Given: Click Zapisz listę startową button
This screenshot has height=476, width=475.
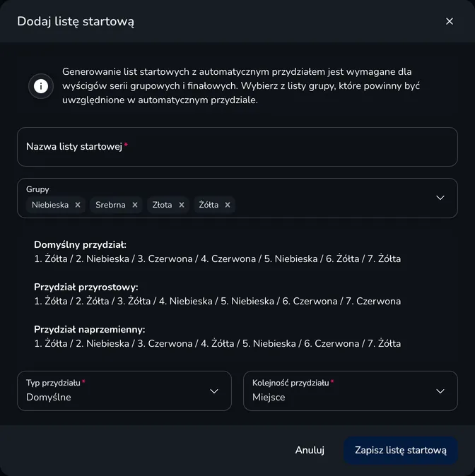Looking at the screenshot, I should (x=401, y=450).
